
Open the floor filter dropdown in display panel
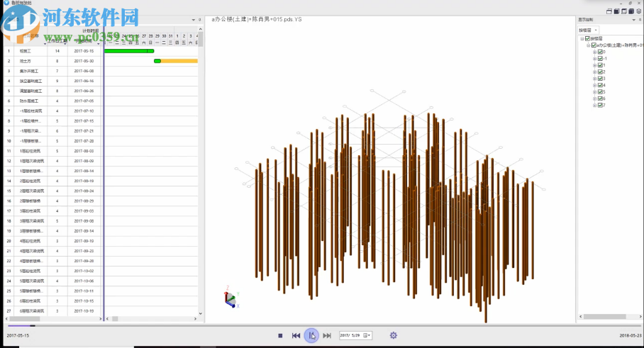(589, 30)
